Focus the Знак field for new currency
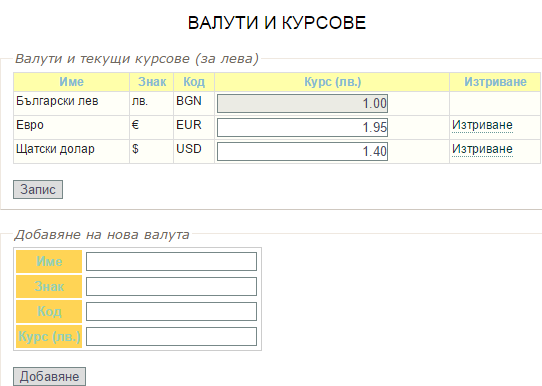This screenshot has width=542, height=386. pos(171,286)
